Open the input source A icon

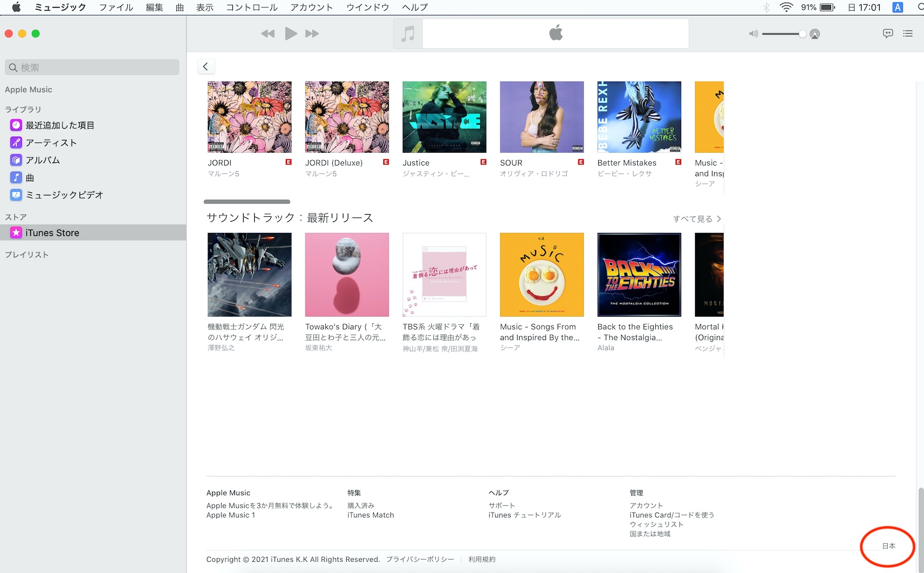897,7
